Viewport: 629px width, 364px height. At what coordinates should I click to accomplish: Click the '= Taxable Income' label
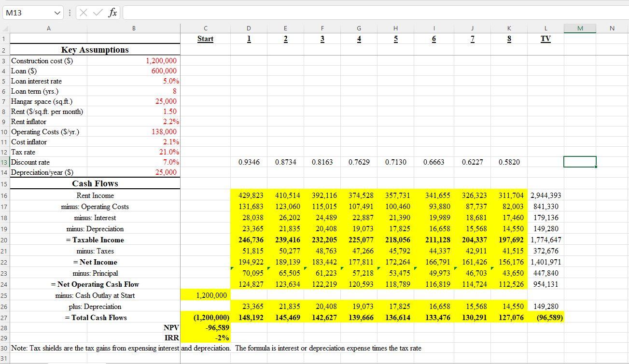pos(95,240)
